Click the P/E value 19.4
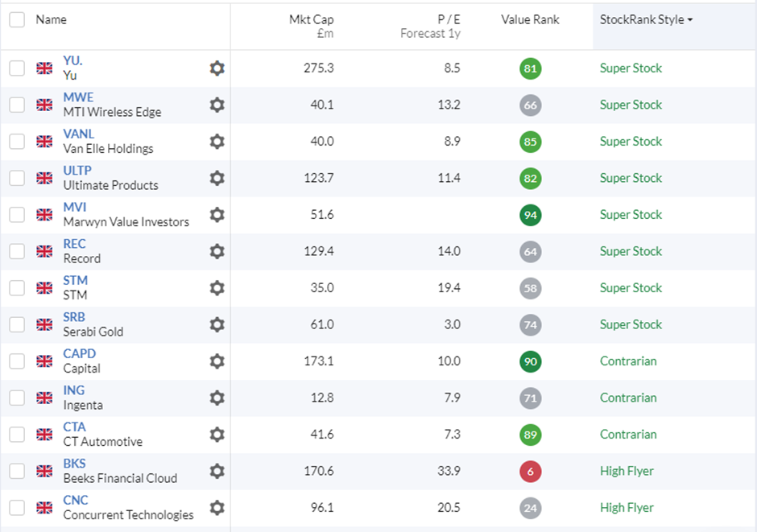The height and width of the screenshot is (532, 757). [449, 288]
